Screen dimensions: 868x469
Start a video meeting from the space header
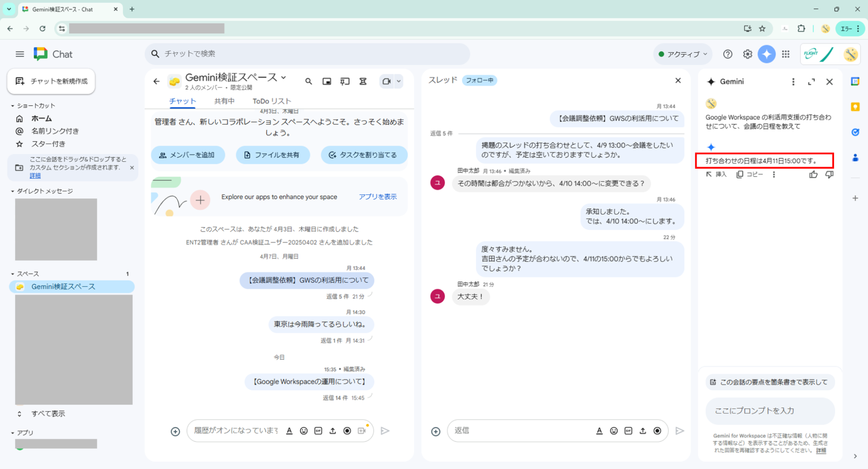pos(386,81)
